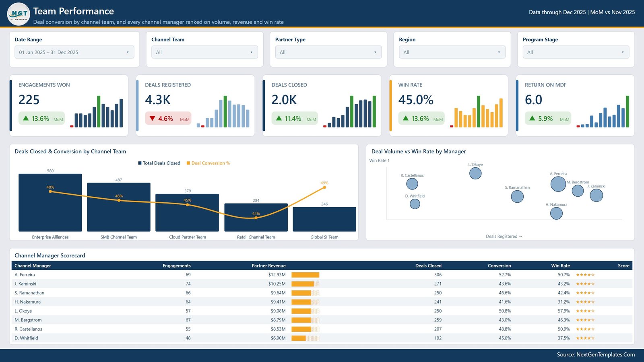This screenshot has width=644, height=362.
Task: Select the Return on MDF sparkline chart
Action: [603, 111]
